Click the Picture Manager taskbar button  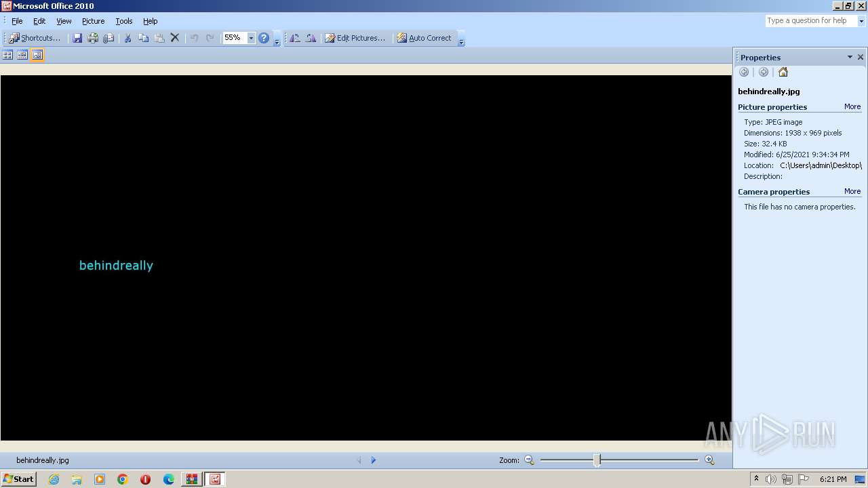click(x=215, y=479)
